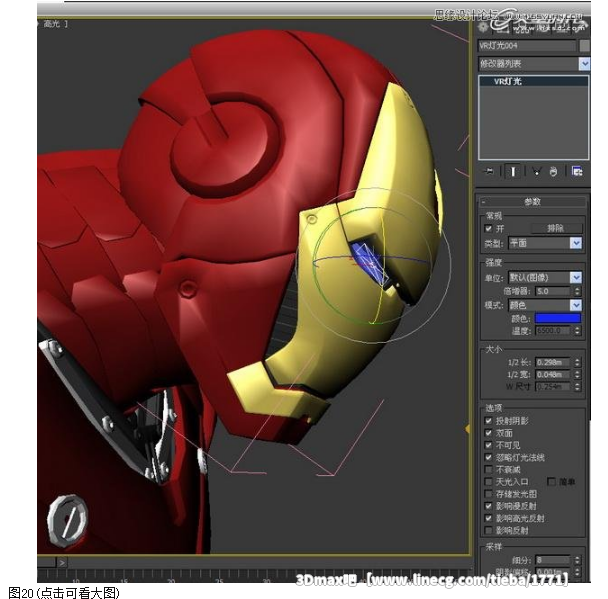Image resolution: width=608 pixels, height=599 pixels.
Task: Click the 细分 value field
Action: click(553, 560)
